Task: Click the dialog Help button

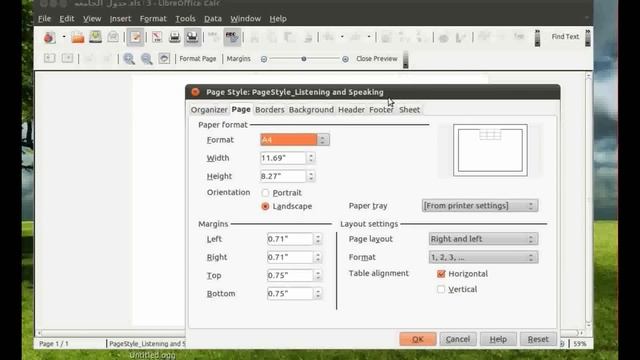Action: point(498,339)
